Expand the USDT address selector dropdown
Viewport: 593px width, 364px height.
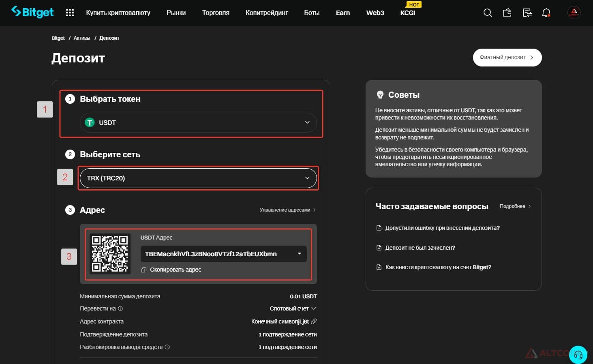tap(223, 254)
